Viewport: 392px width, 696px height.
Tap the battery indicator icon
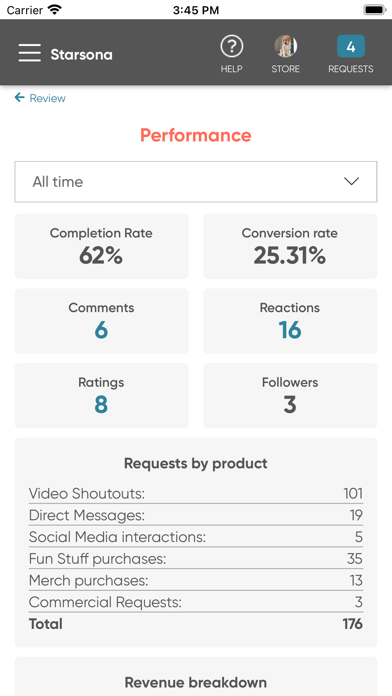click(x=375, y=10)
